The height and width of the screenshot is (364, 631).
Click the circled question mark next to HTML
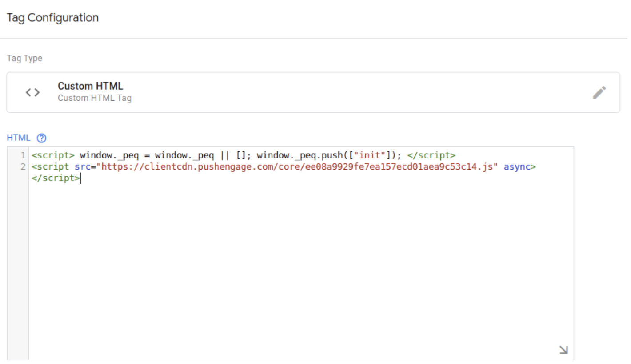(x=40, y=138)
